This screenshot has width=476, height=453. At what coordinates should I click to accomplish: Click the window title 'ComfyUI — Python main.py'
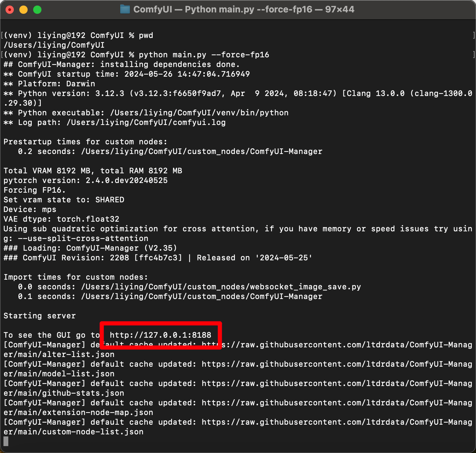194,9
